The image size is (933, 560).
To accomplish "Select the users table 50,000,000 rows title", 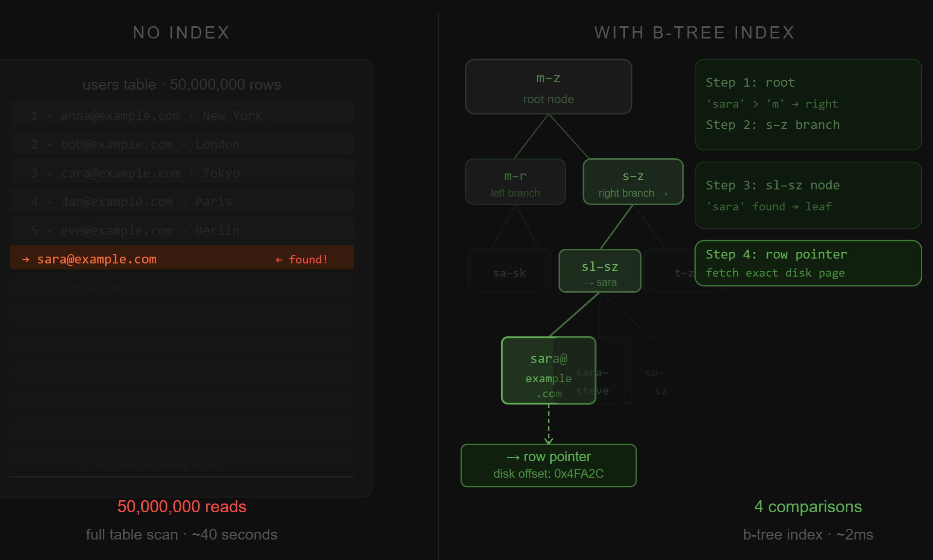I will tap(182, 84).
